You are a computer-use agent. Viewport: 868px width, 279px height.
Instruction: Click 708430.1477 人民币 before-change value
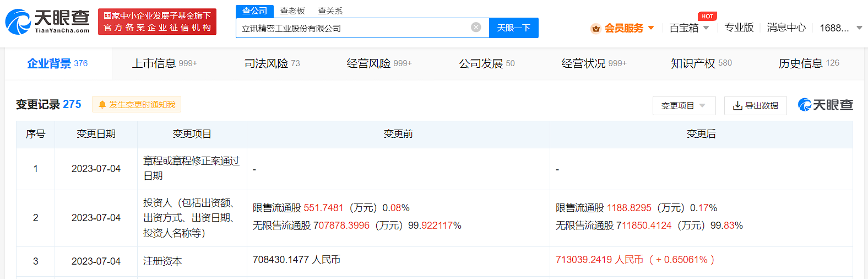[x=296, y=260]
